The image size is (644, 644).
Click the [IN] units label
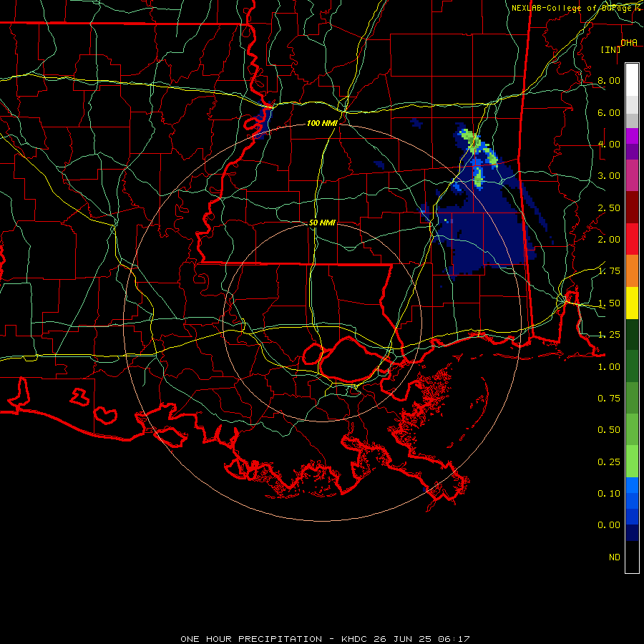point(610,49)
